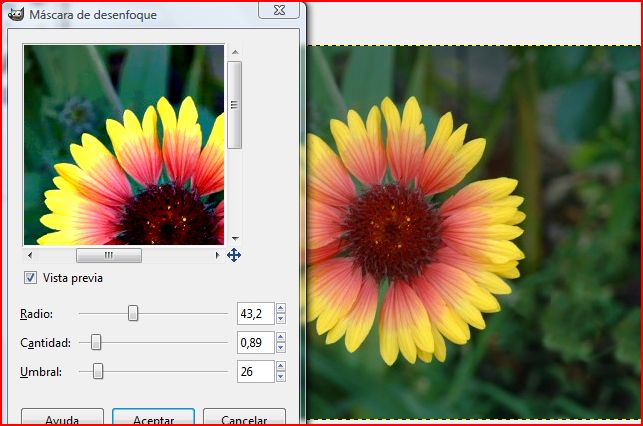Click the Cantidad label text
643x426 pixels.
point(46,342)
